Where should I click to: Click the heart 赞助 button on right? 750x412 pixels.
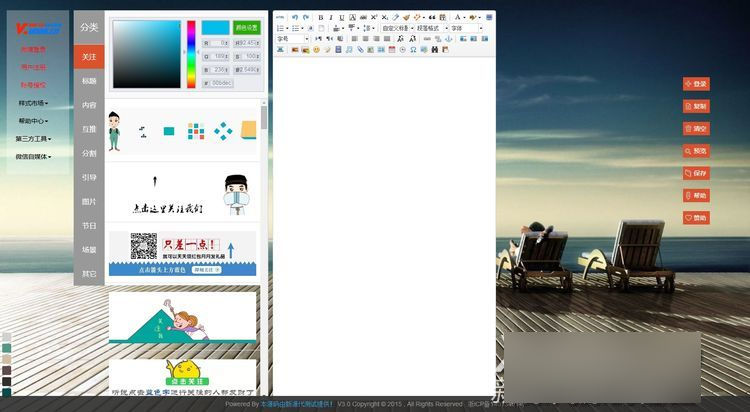click(696, 218)
